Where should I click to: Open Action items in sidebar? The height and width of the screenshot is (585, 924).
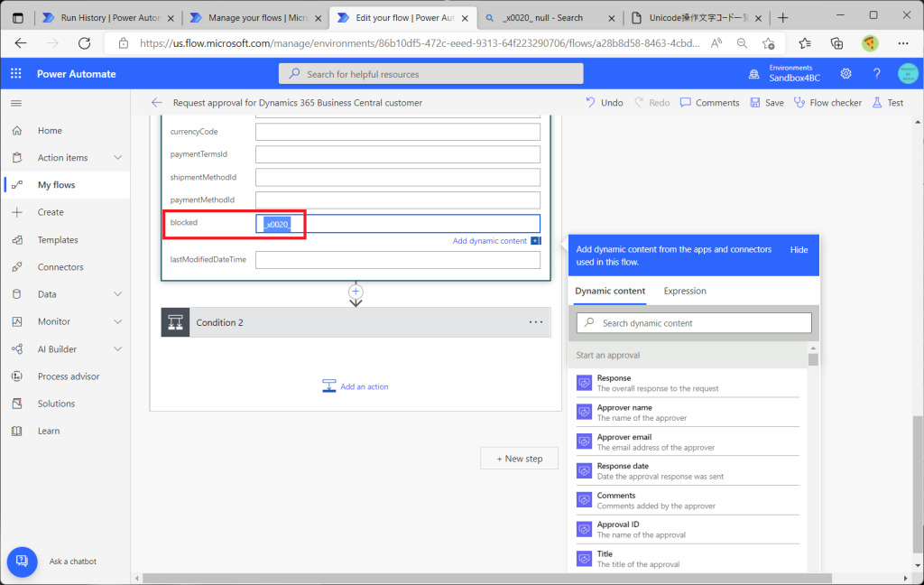click(62, 157)
